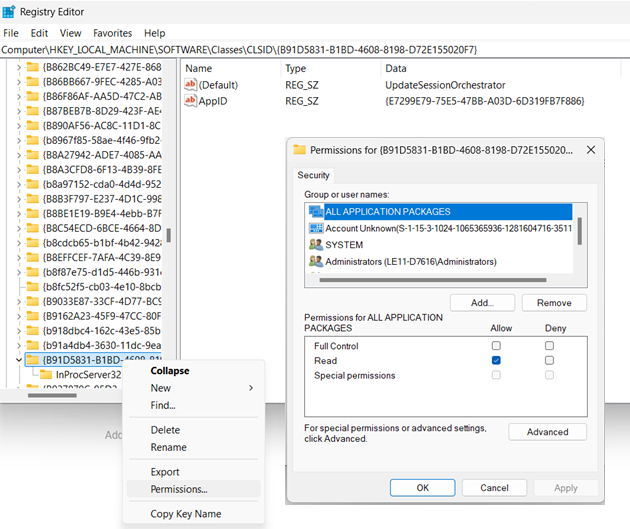
Task: Open the New submenu arrow in context menu
Action: click(251, 388)
